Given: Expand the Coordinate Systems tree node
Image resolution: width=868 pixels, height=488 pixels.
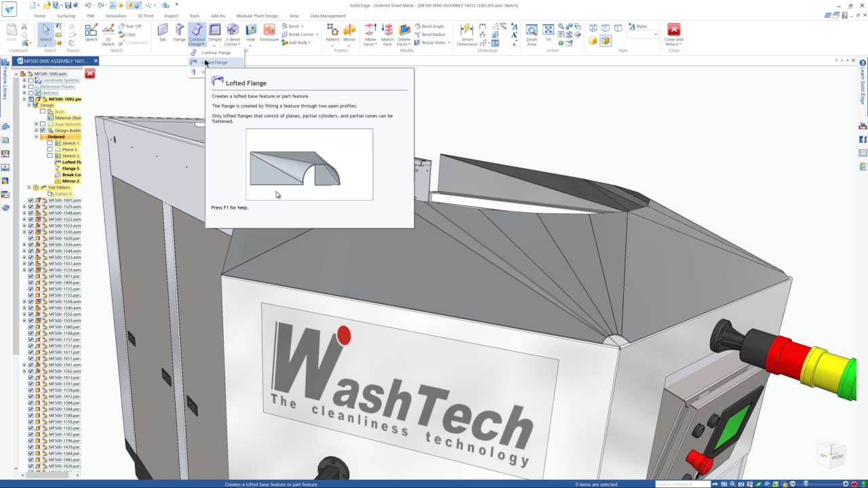Looking at the screenshot, I should pos(24,81).
